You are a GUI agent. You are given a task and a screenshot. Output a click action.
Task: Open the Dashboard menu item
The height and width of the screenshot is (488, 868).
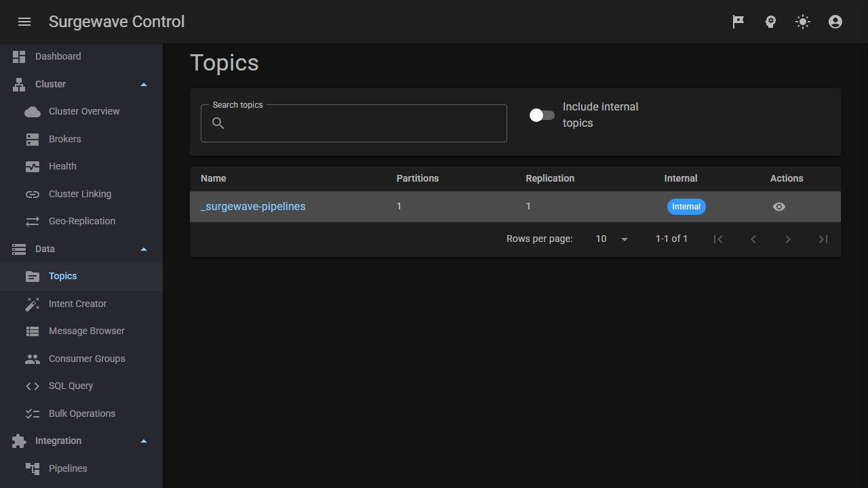pyautogui.click(x=81, y=57)
